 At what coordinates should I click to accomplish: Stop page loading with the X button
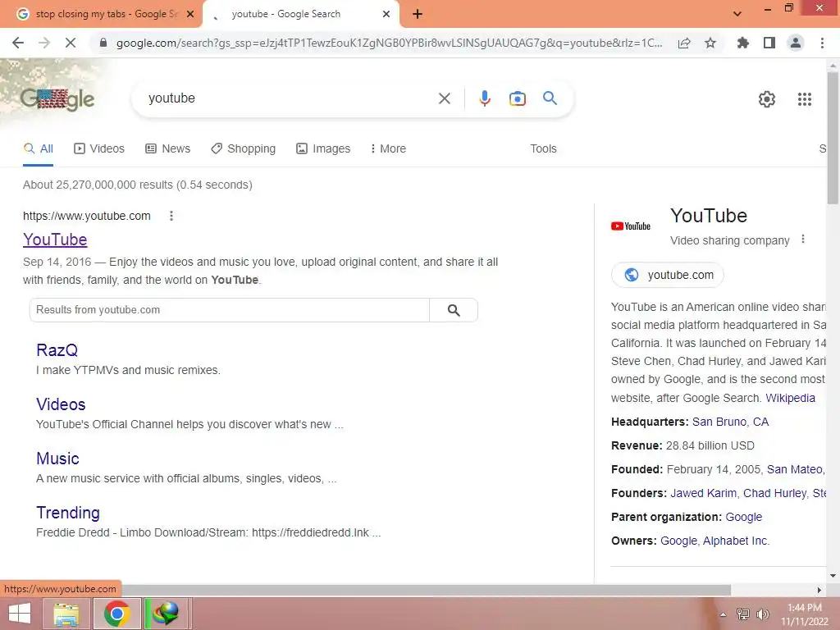tap(71, 43)
